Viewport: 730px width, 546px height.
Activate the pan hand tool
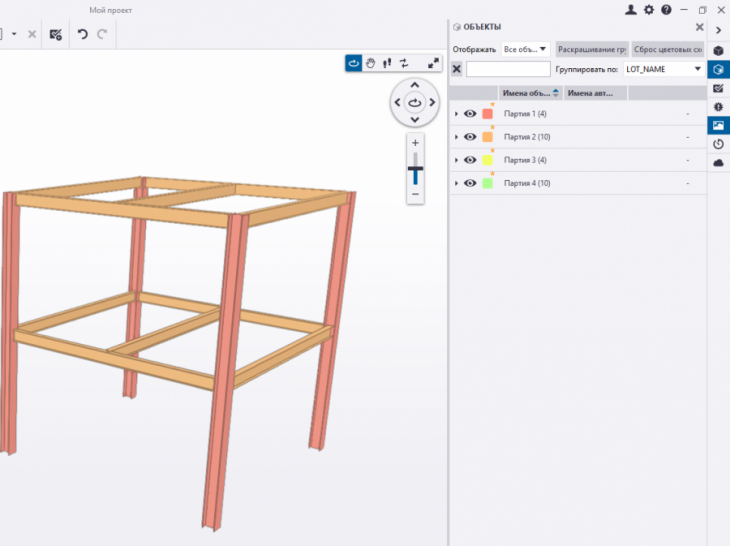click(370, 63)
